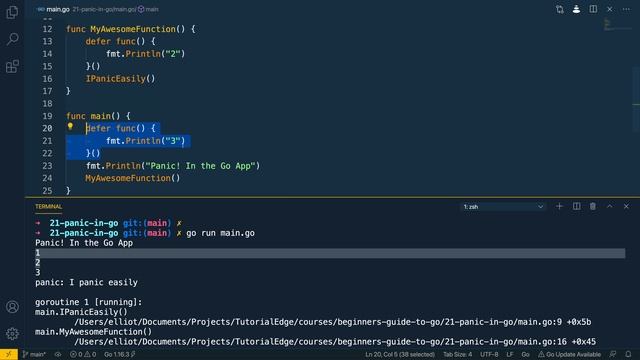Viewport: 640px width, 360px height.
Task: Select UTF-8 encoding in status bar
Action: 489,354
